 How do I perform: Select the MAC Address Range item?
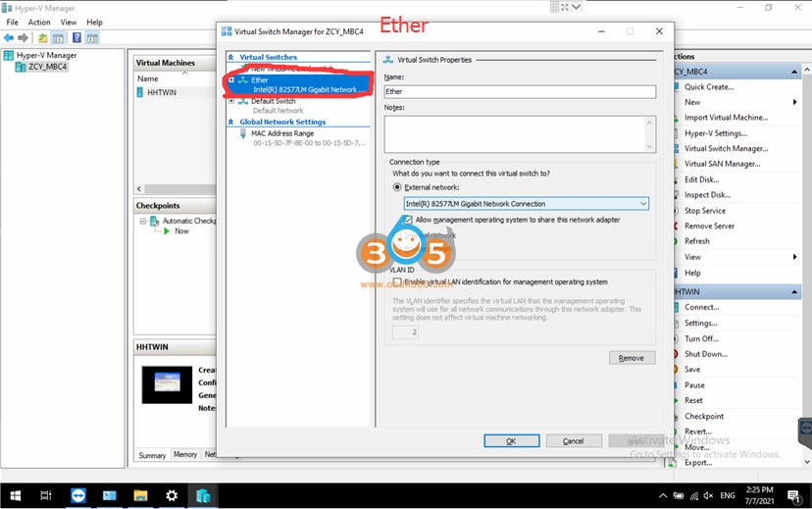282,133
